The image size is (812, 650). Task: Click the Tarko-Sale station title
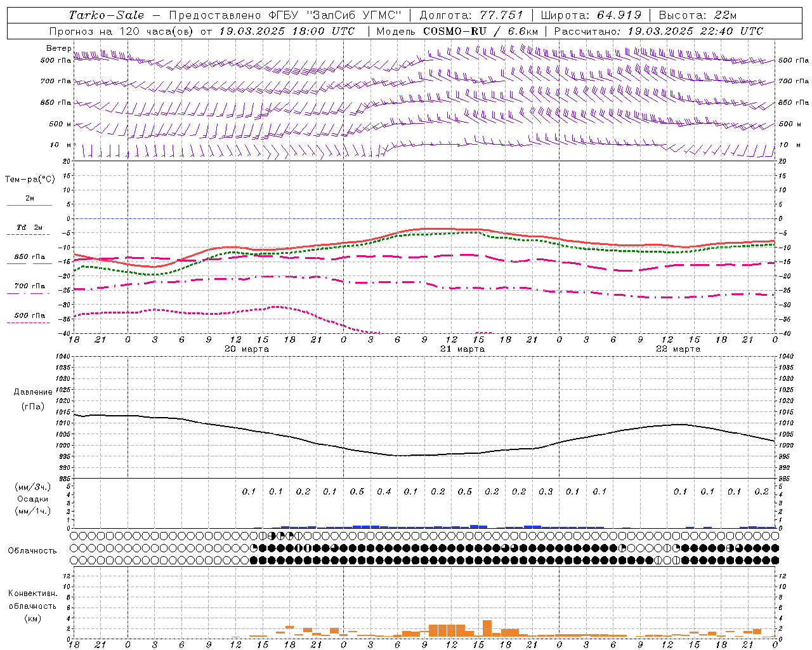107,15
